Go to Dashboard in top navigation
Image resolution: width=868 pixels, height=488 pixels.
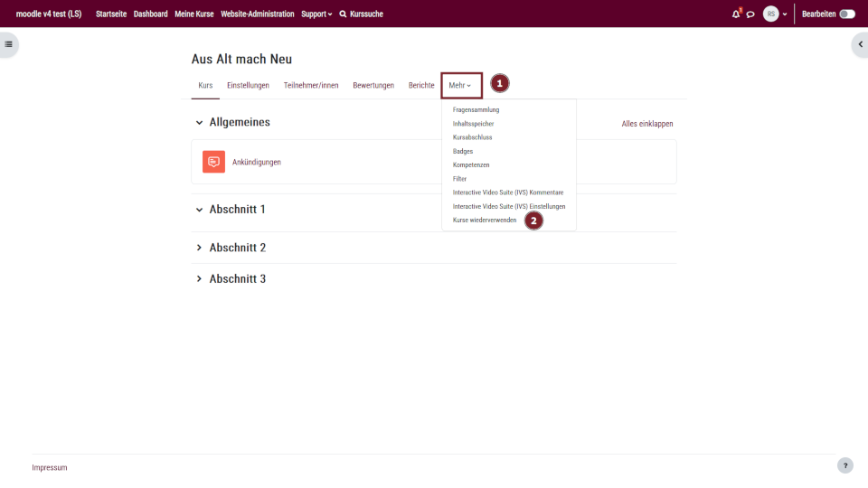click(151, 14)
